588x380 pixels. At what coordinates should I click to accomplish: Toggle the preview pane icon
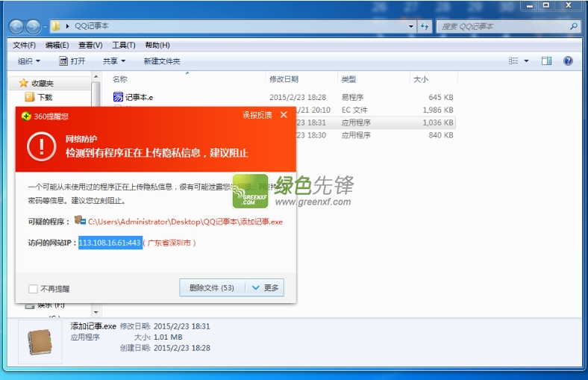click(x=546, y=60)
